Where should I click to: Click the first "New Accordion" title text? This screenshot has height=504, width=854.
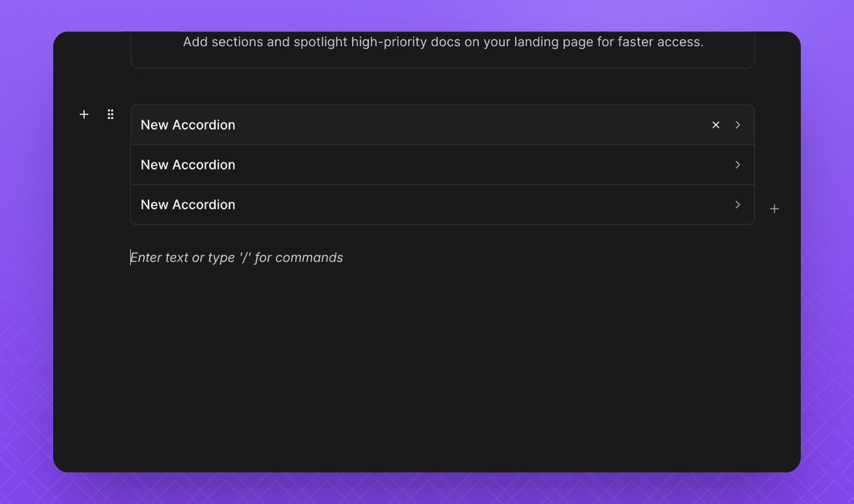tap(188, 125)
